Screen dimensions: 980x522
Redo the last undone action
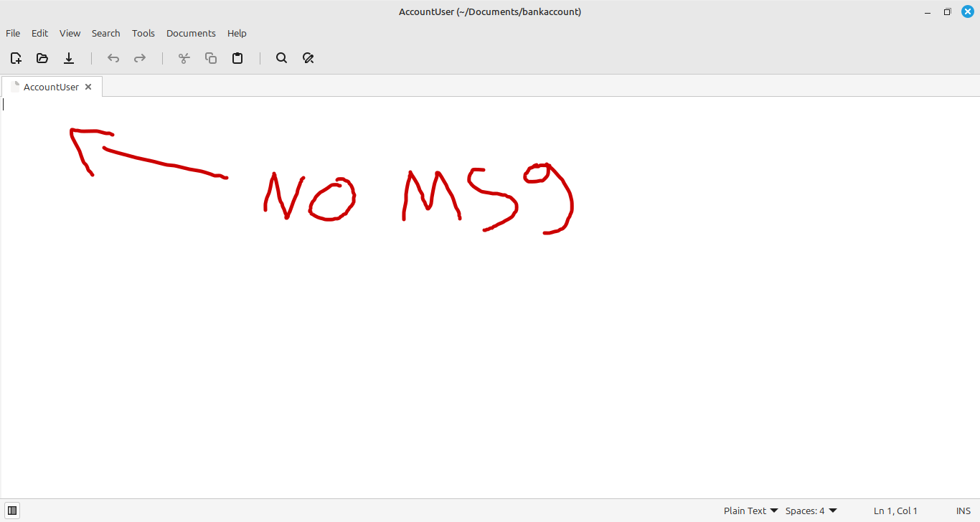(140, 58)
